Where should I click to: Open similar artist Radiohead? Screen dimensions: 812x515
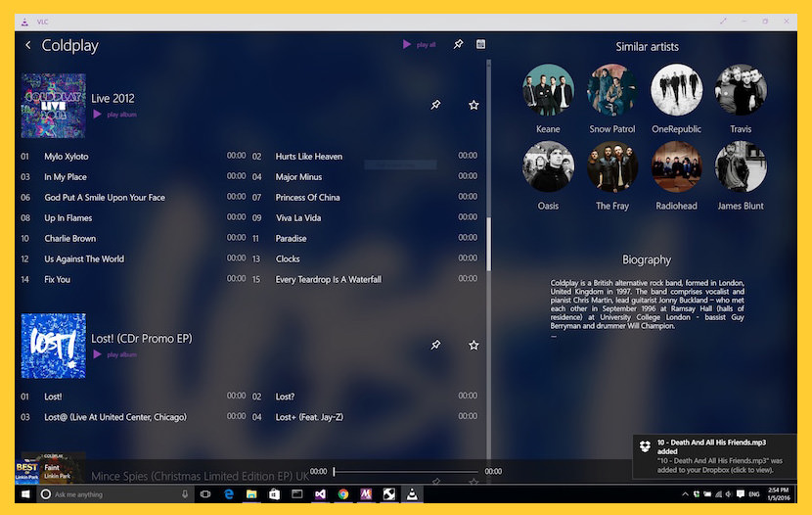[x=676, y=166]
